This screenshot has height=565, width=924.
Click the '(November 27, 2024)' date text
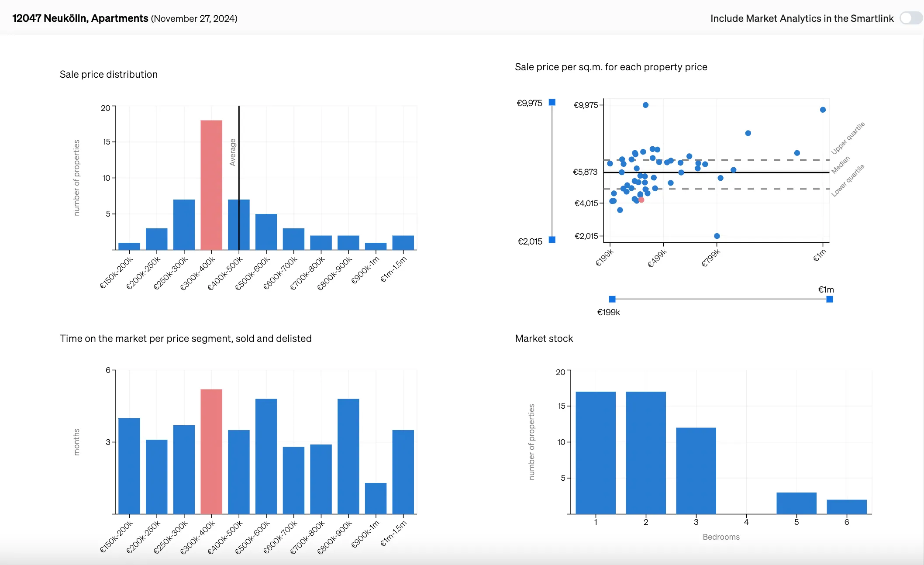pos(194,18)
